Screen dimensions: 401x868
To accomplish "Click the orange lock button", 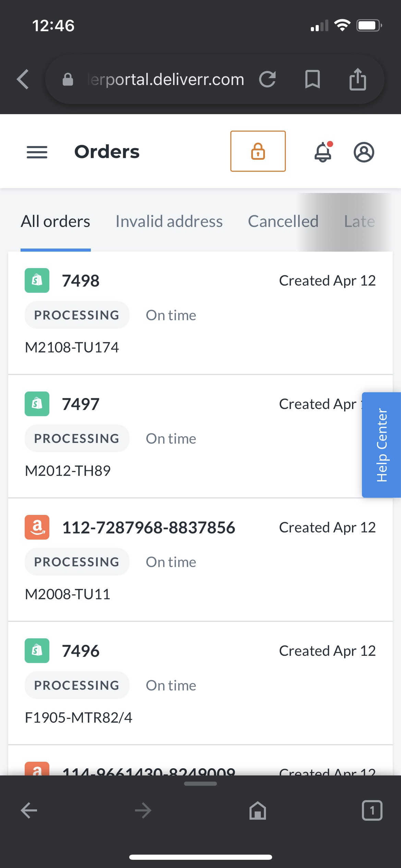I will coord(258,151).
